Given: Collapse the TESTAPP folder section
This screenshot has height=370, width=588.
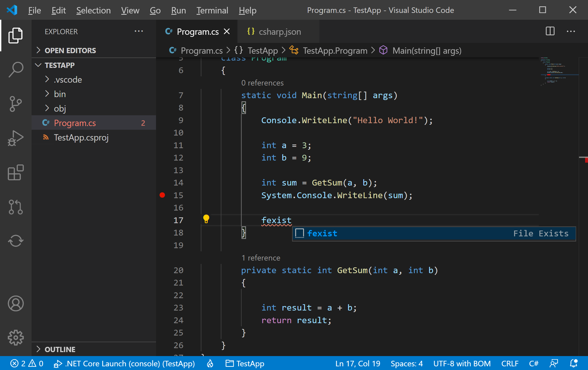Looking at the screenshot, I should [x=60, y=65].
